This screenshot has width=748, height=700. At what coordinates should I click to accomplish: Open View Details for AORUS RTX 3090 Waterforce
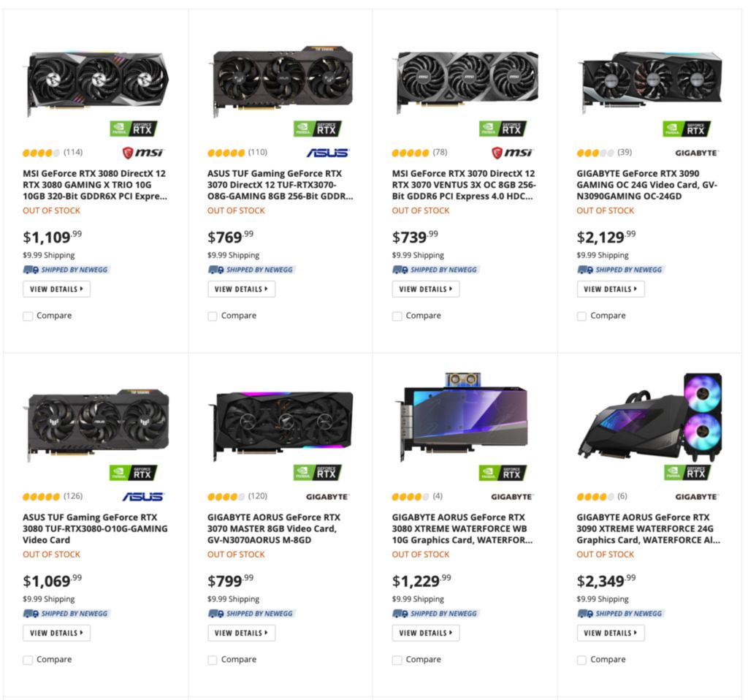(x=611, y=633)
